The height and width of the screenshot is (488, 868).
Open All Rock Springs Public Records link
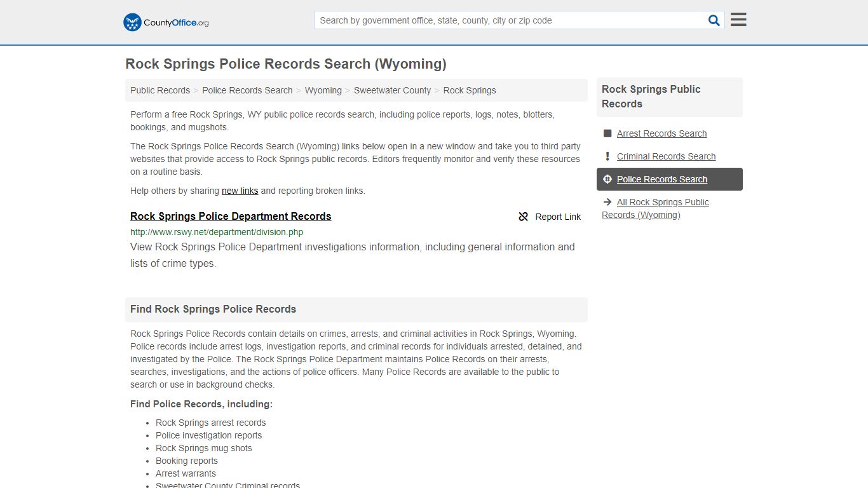tap(655, 208)
